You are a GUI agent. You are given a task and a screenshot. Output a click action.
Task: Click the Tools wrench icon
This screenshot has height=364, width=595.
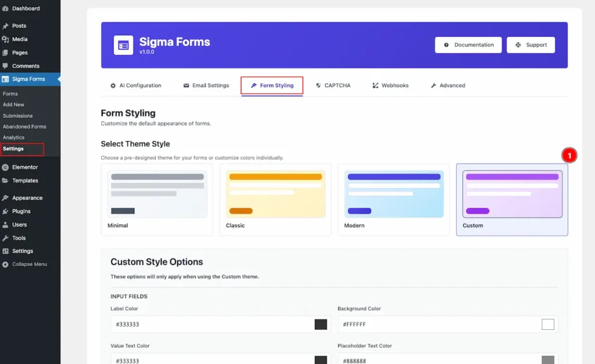[5, 238]
